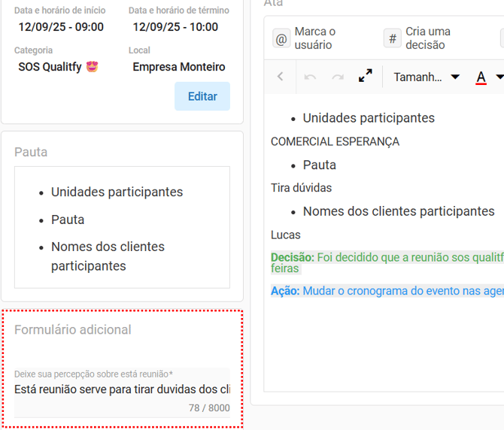Viewport: 504px width, 430px height.
Task: Open the font color dropdown arrow
Action: [499, 77]
